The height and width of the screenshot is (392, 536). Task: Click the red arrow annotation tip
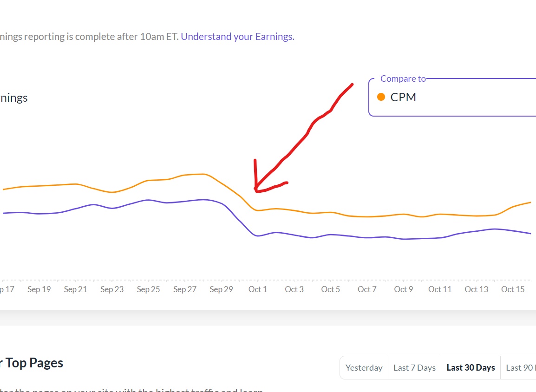(256, 190)
